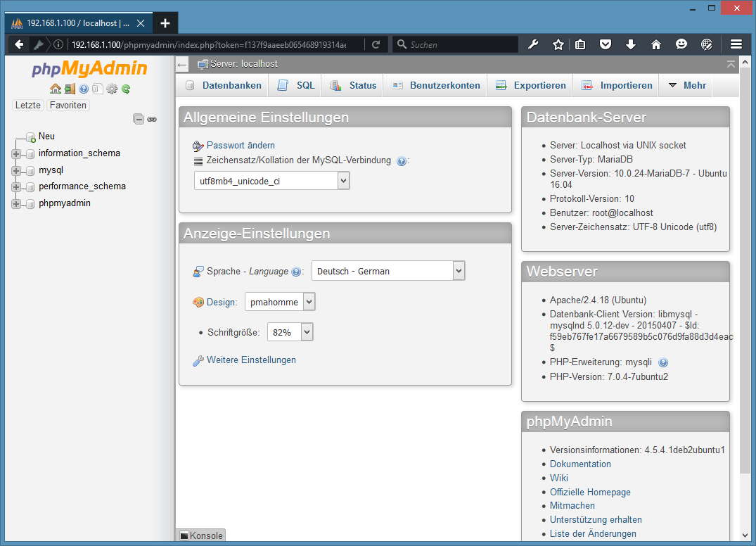Switch to the Datenbanken tab
The height and width of the screenshot is (546, 756).
coord(224,85)
